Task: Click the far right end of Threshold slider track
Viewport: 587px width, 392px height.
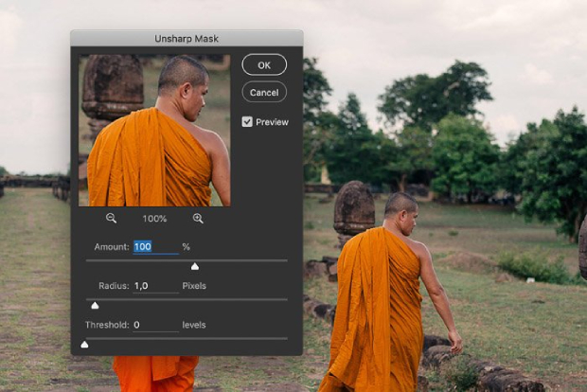Action: pos(286,338)
